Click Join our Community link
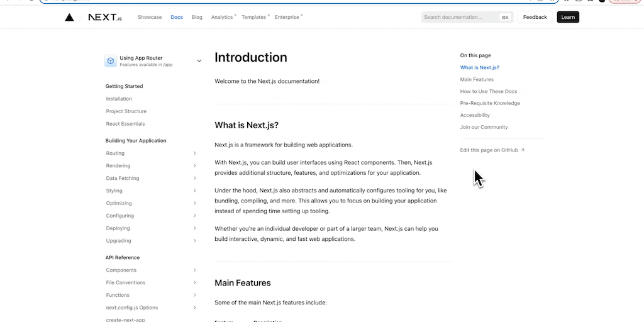The image size is (644, 322). click(484, 127)
